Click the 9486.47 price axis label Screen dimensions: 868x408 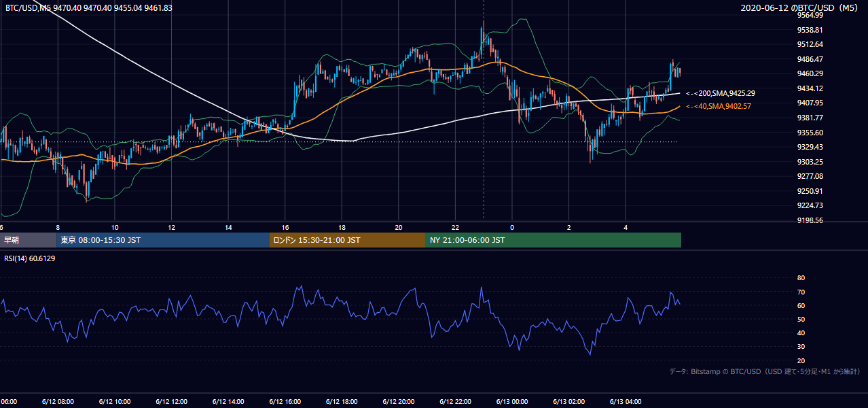click(810, 59)
